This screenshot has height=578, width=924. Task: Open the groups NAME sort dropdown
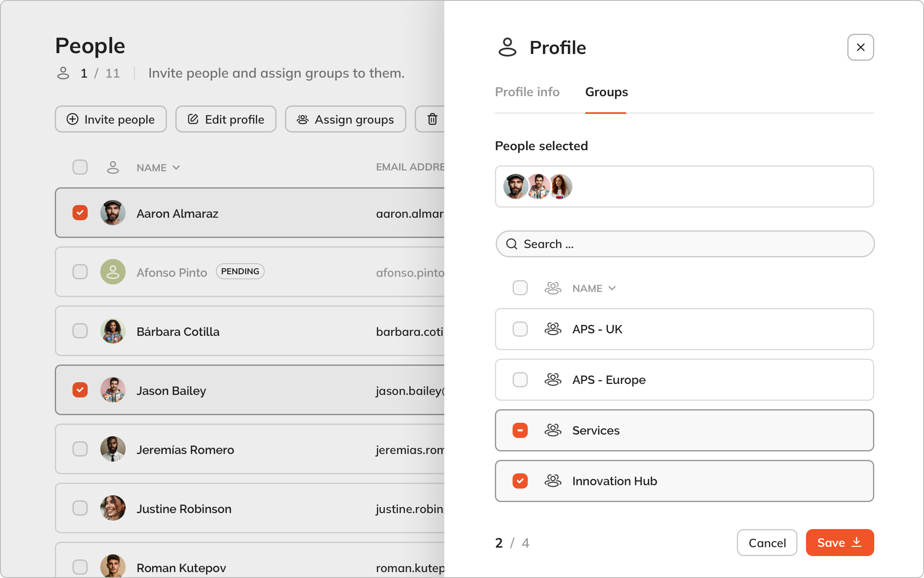pos(612,288)
